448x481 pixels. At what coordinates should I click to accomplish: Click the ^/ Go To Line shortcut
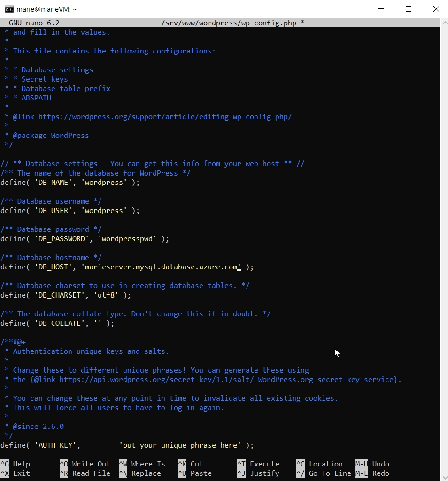[x=324, y=473]
